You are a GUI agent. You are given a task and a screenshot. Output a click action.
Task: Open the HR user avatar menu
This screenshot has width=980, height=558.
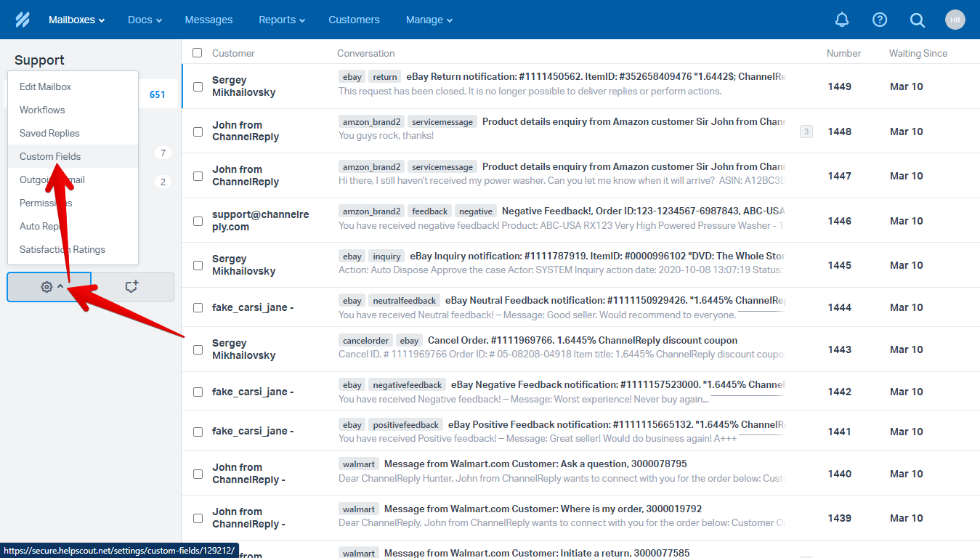click(x=955, y=20)
